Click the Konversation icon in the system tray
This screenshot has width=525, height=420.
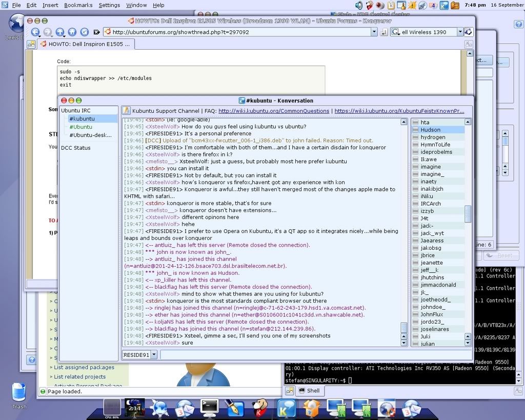coord(444,5)
